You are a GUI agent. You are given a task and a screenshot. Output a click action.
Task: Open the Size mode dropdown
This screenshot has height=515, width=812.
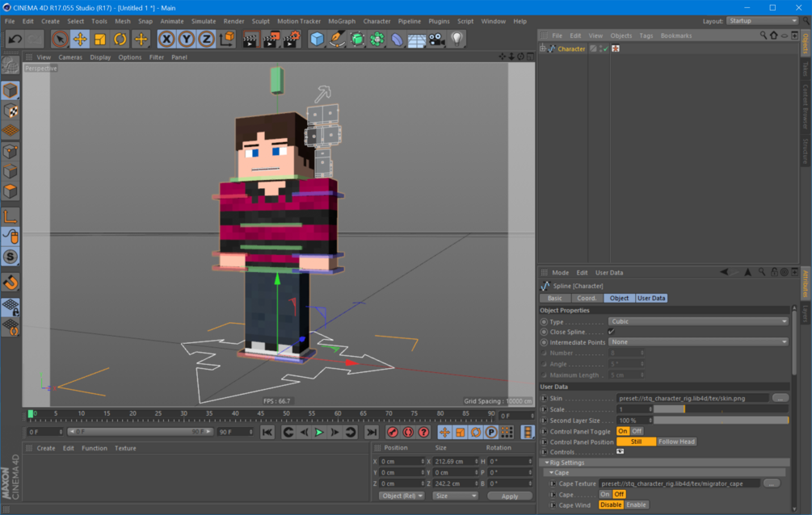point(455,496)
